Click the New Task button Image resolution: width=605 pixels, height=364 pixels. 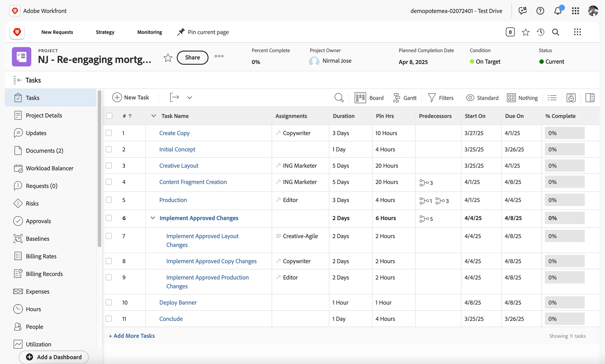point(131,97)
